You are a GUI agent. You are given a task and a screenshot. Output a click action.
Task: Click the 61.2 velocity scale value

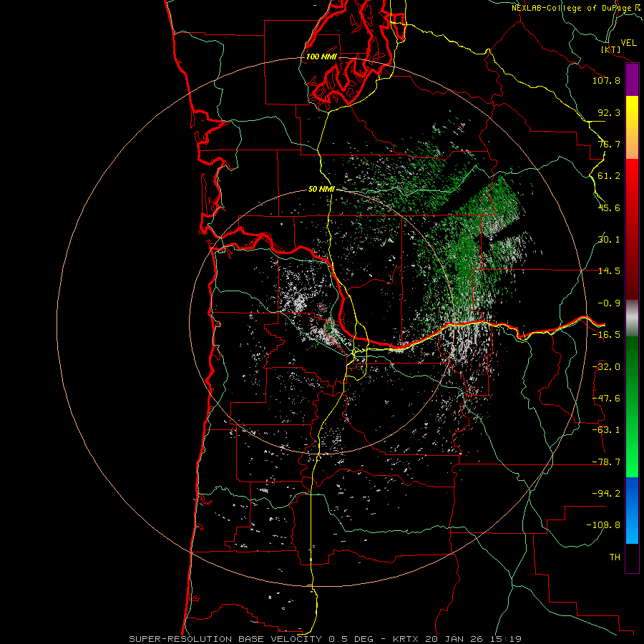coord(609,176)
